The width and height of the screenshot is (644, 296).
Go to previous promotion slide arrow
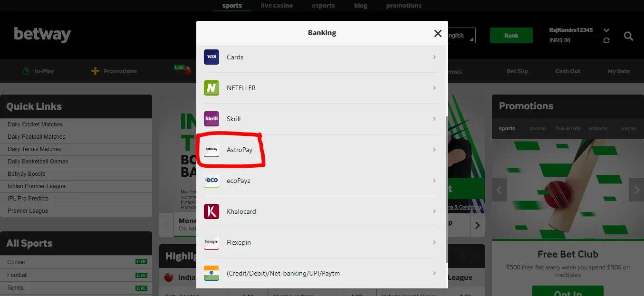[499, 190]
